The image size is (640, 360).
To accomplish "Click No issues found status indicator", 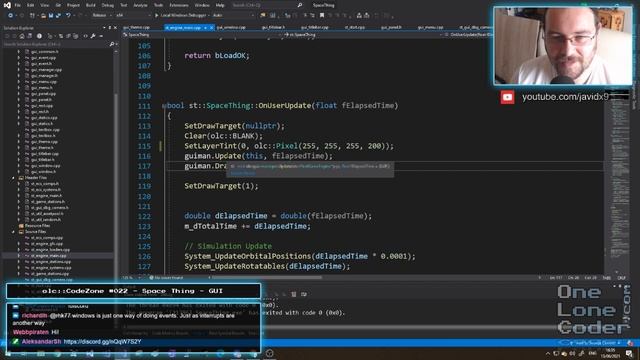I will click(x=166, y=278).
